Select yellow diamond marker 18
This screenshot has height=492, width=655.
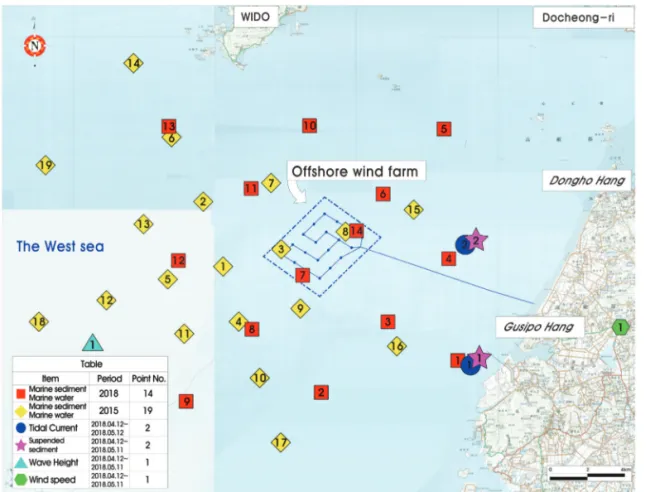point(39,322)
